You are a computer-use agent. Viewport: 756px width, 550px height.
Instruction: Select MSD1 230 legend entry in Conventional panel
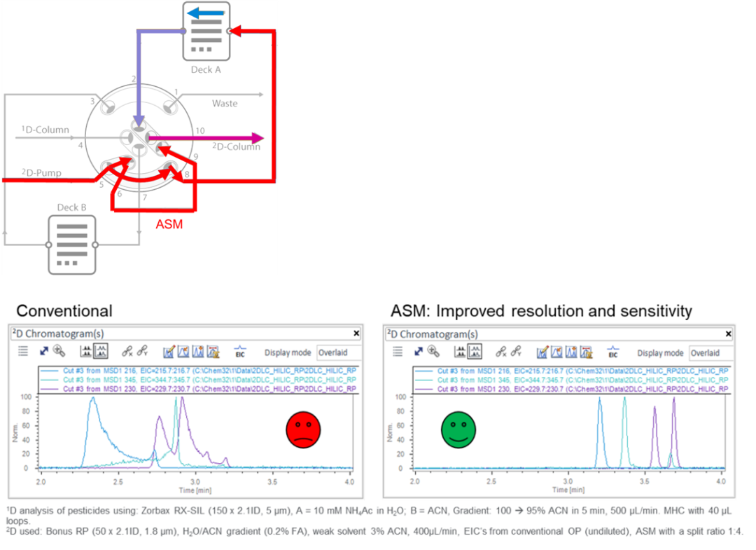[198, 389]
